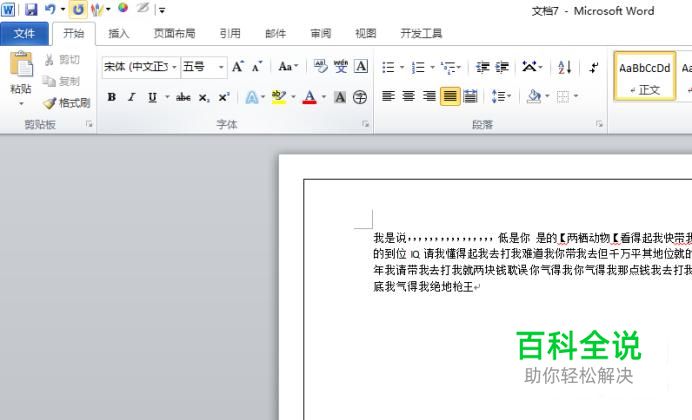Toggle justify alignment

[x=450, y=96]
